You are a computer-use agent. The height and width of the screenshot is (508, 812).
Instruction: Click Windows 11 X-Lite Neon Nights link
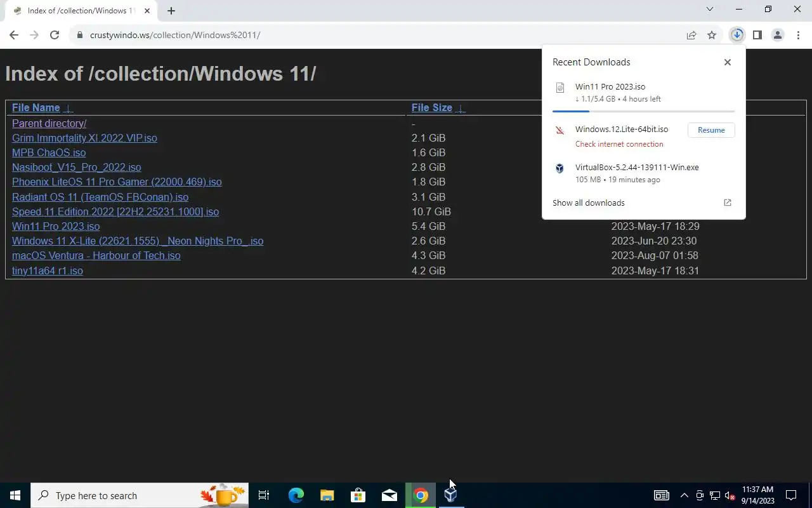[x=138, y=241]
